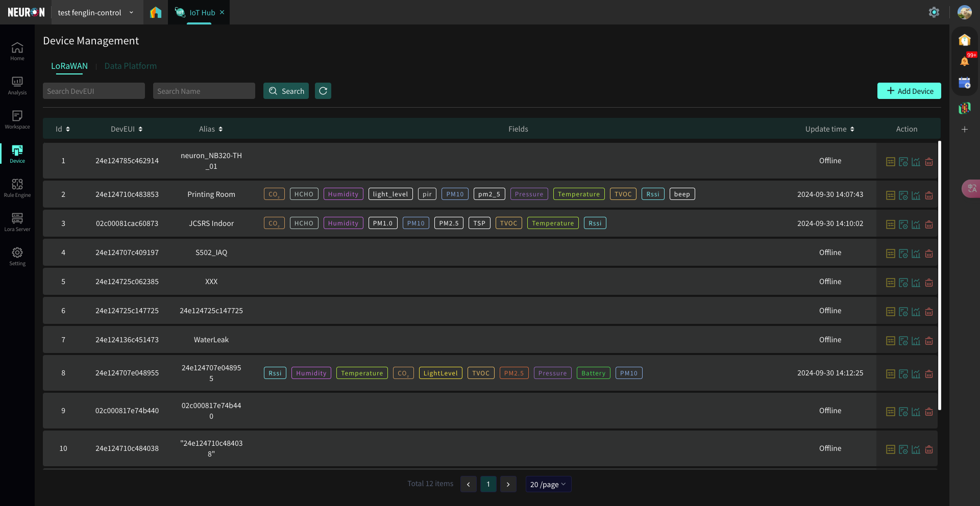Screen dimensions: 980x506
Task: Click the Battery tag in row 8
Action: (593, 373)
